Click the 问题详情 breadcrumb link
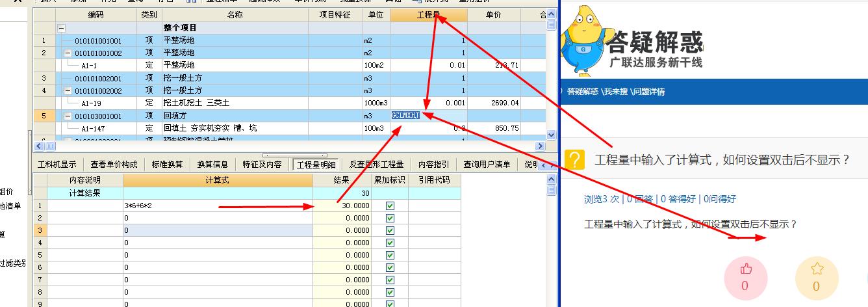This screenshot has width=868, height=307. point(648,92)
